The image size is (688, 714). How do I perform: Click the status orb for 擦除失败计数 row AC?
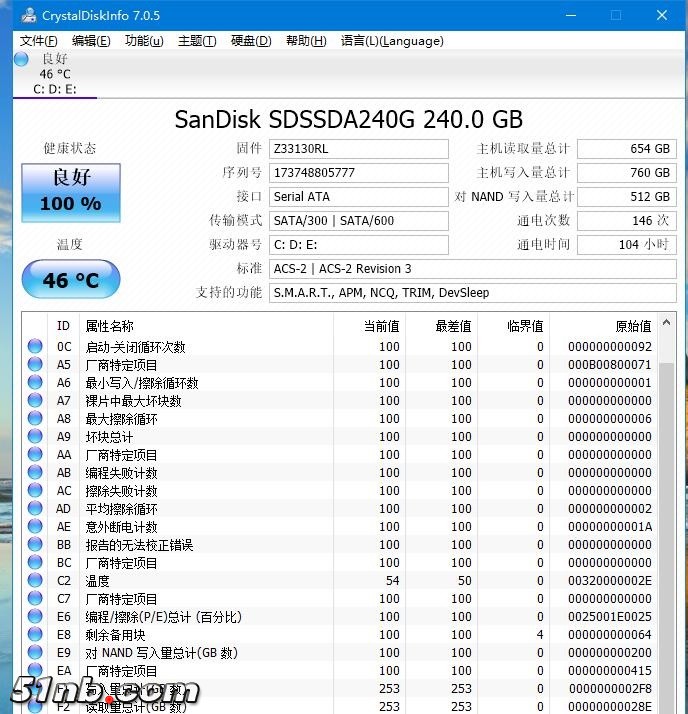pyautogui.click(x=36, y=491)
